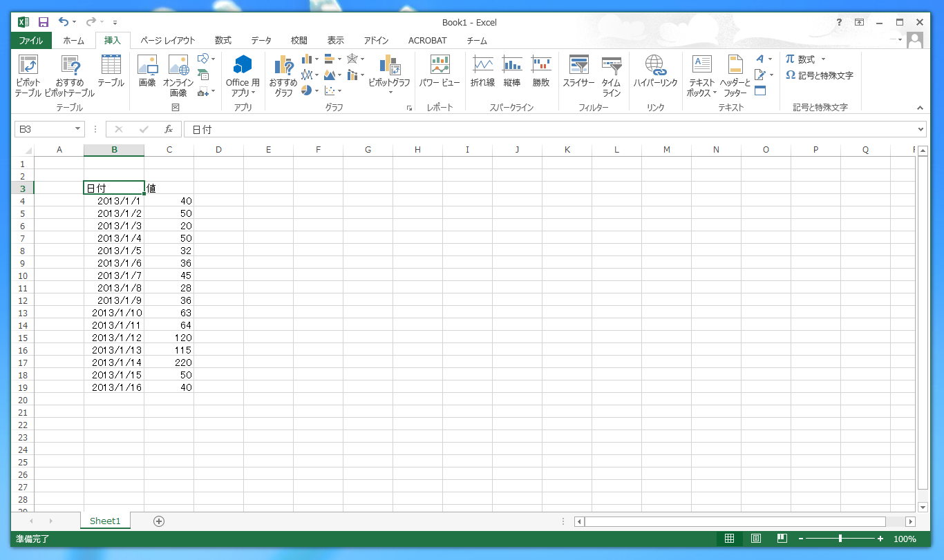Viewport: 944px width, 560px height.
Task: Insert a Timeline (タイムライン)
Action: pyautogui.click(x=612, y=76)
